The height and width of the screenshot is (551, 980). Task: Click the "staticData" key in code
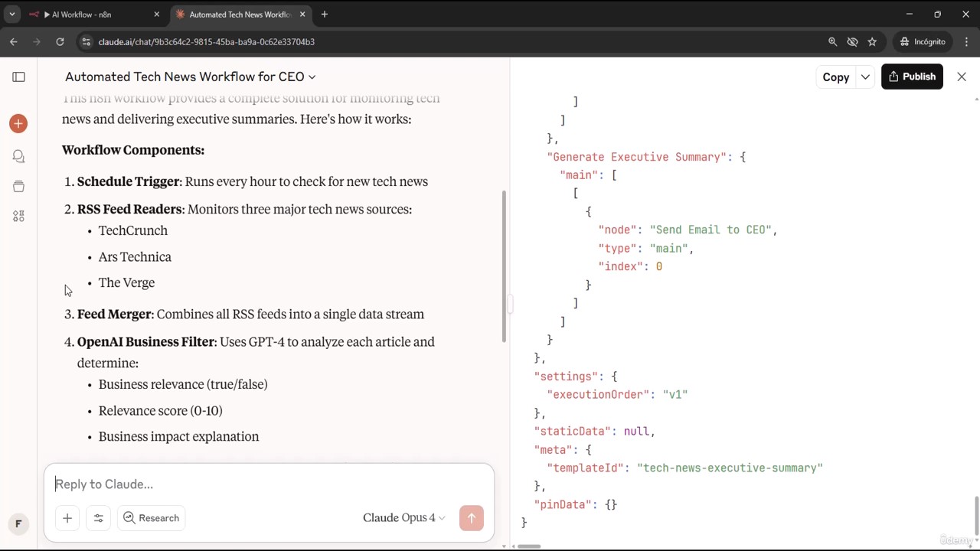(572, 432)
